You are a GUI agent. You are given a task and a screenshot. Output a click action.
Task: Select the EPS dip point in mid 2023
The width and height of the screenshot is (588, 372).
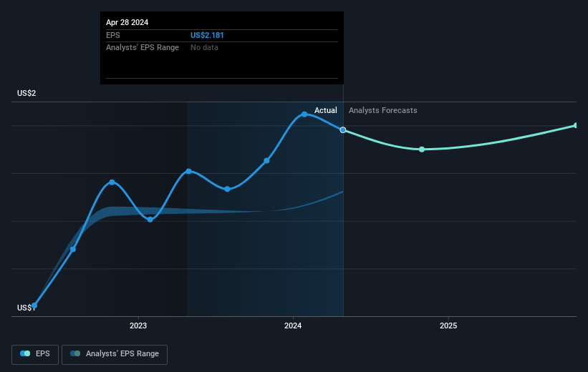227,189
